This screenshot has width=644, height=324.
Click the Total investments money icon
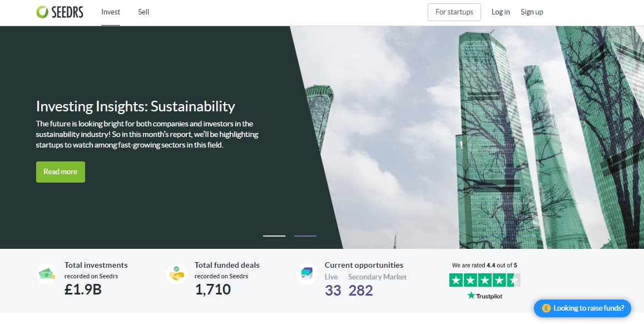click(47, 274)
